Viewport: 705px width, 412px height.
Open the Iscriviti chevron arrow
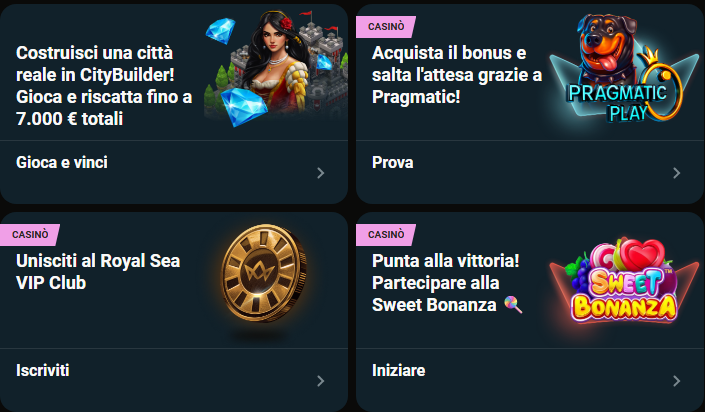(320, 380)
